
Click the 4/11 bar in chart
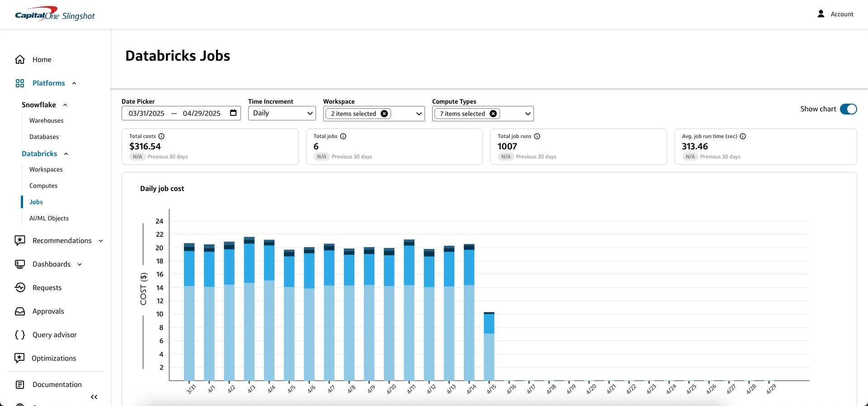tap(409, 310)
